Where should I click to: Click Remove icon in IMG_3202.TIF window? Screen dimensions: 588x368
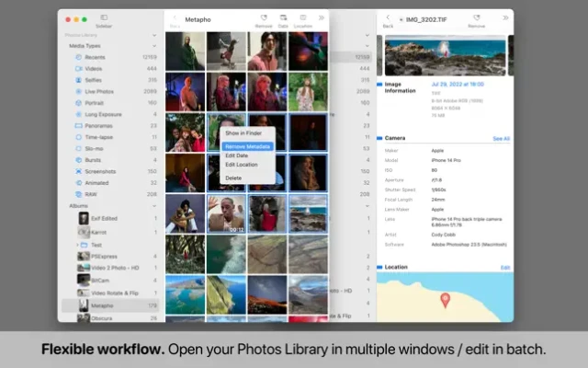(x=476, y=17)
